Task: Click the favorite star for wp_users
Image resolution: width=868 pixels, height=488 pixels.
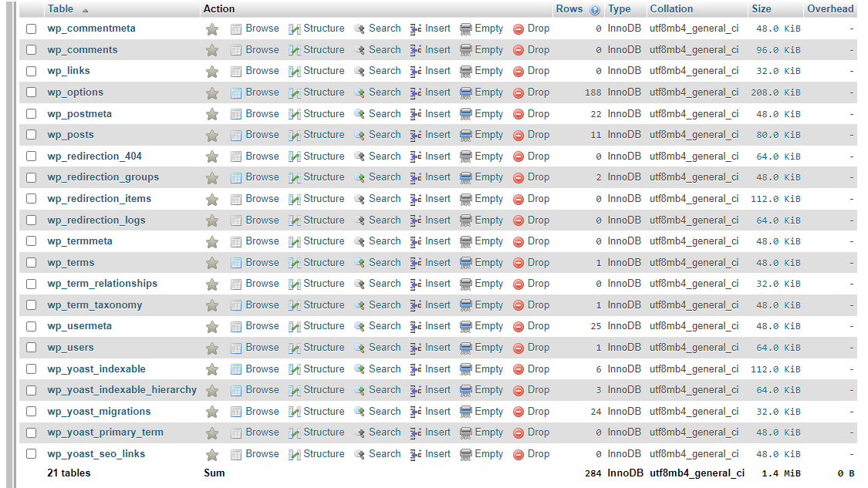Action: 212,348
